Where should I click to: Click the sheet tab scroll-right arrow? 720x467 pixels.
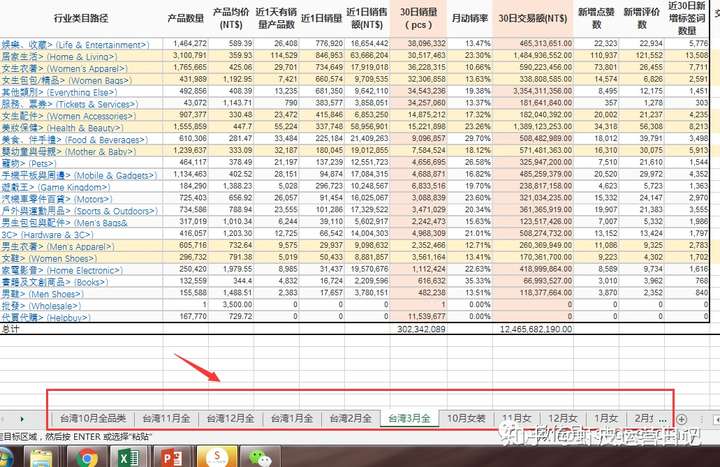pos(22,419)
